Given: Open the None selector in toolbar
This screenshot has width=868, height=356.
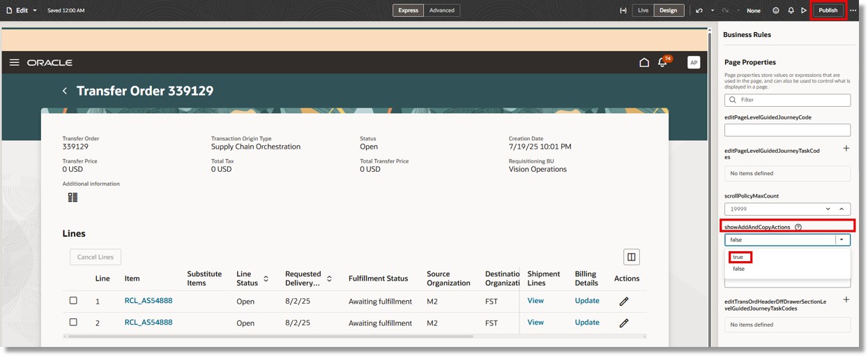Looking at the screenshot, I should point(754,10).
